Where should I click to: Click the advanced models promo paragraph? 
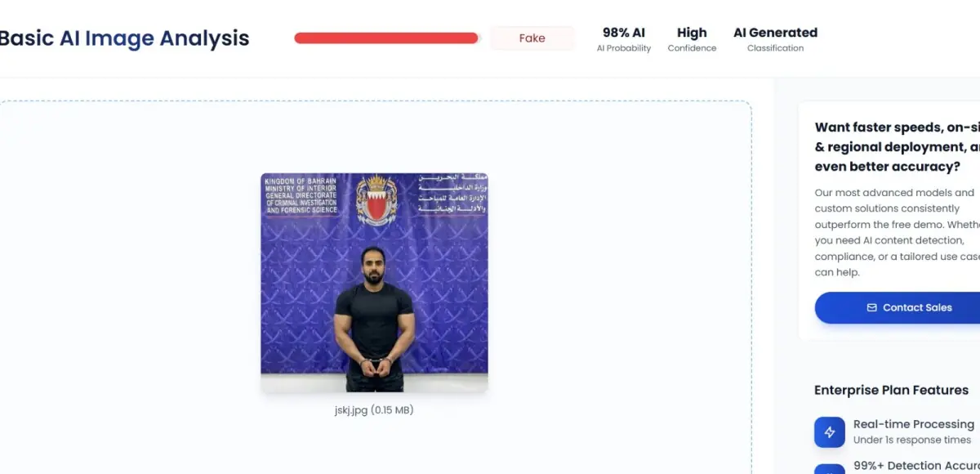[x=898, y=233]
